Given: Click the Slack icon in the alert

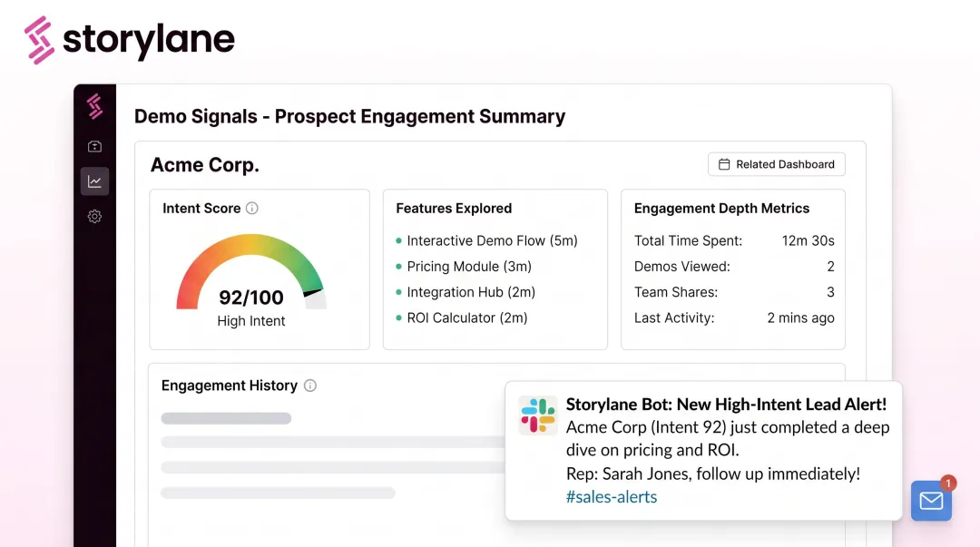Looking at the screenshot, I should pyautogui.click(x=537, y=415).
